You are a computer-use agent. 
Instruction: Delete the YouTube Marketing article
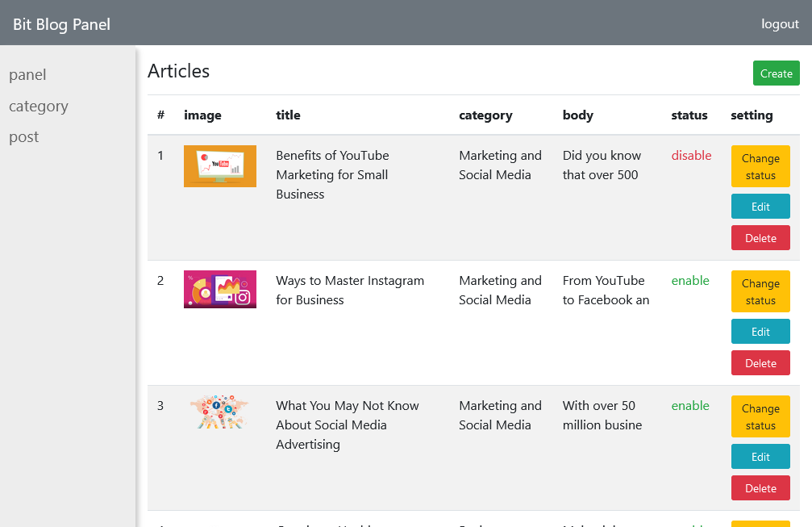pyautogui.click(x=760, y=238)
